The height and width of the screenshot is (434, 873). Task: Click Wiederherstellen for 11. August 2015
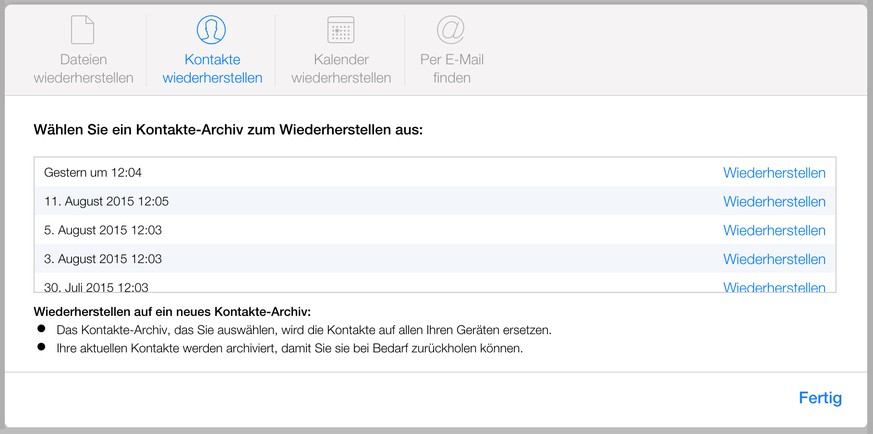tap(774, 202)
